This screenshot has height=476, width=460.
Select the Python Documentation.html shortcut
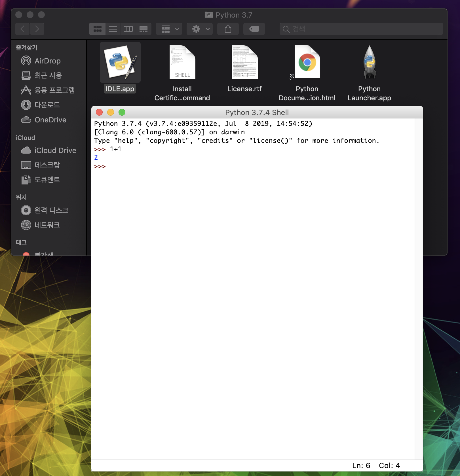pos(307,62)
